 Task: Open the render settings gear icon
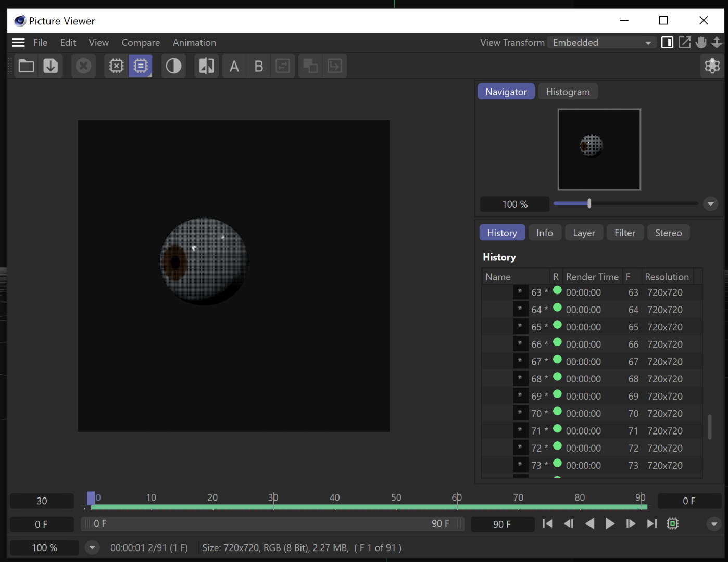coord(712,66)
